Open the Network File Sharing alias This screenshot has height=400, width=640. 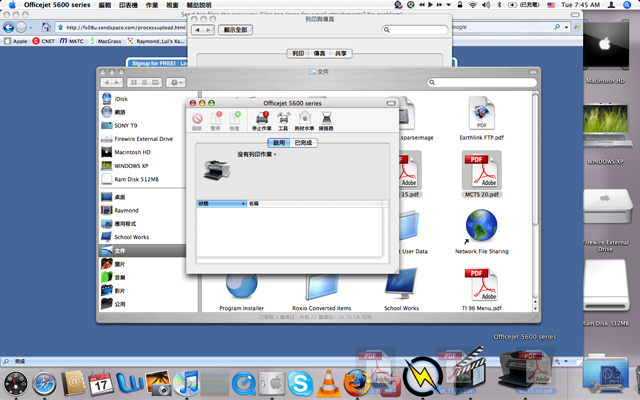[482, 231]
